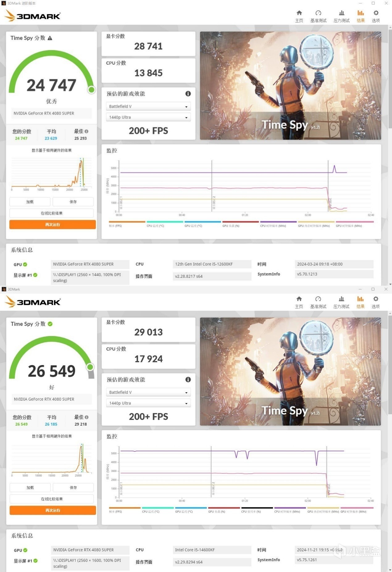Open 主页 home in the 26 549 window
Screen dimensions: 392x572
tap(299, 302)
